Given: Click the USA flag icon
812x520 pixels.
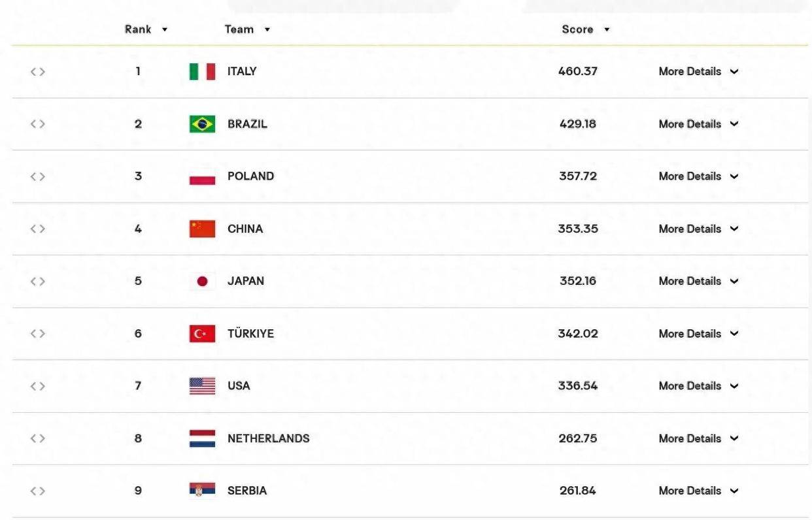Looking at the screenshot, I should (202, 386).
